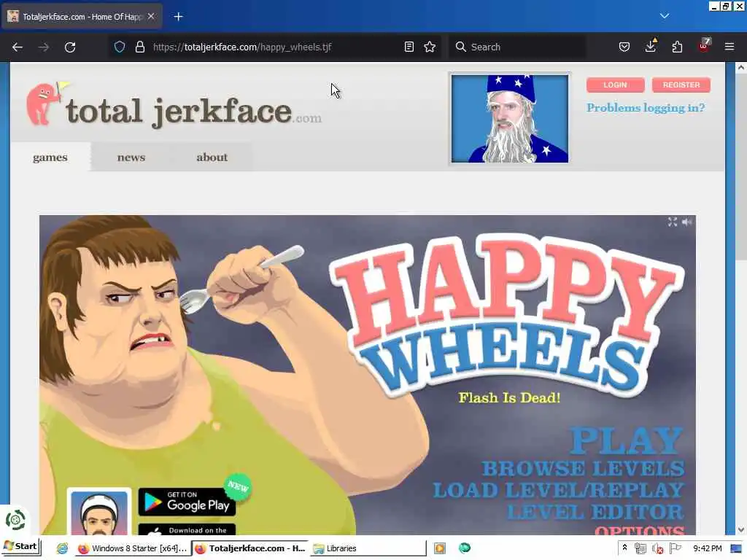Open the Firefox hamburger application menu
Viewport: 747px width, 560px height.
click(x=729, y=47)
